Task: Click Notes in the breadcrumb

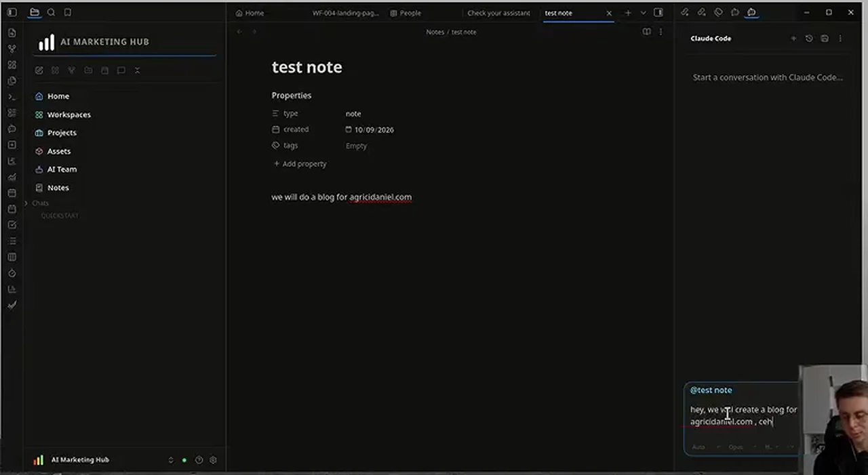Action: point(435,32)
